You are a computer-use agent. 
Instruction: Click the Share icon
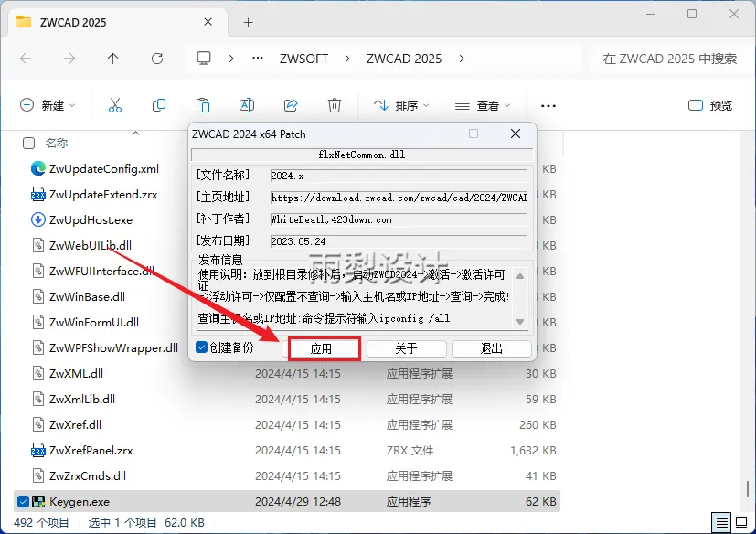(x=291, y=105)
